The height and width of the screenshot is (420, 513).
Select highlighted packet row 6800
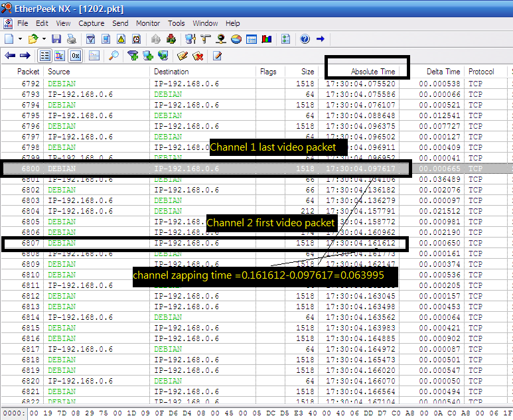point(256,169)
